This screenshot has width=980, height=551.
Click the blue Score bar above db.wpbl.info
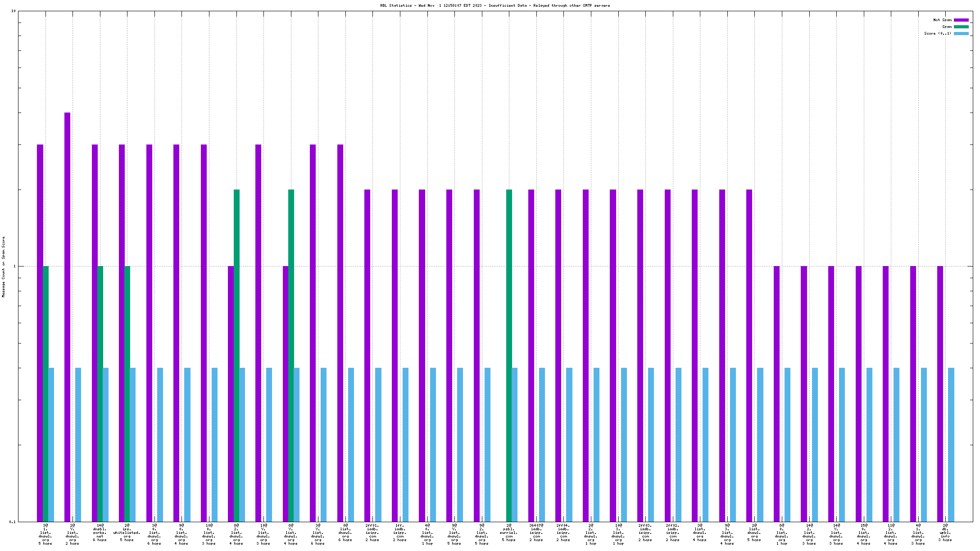click(x=951, y=445)
